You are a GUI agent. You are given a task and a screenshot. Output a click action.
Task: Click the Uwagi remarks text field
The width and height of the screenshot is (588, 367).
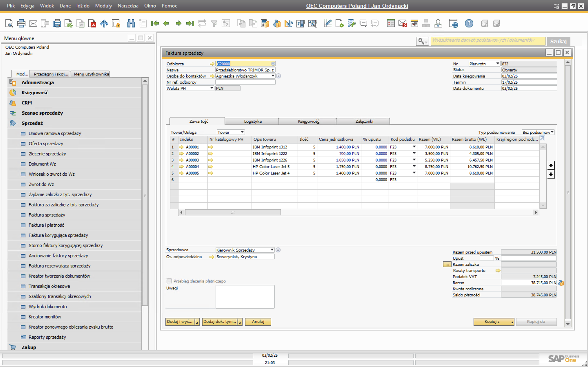click(x=245, y=297)
